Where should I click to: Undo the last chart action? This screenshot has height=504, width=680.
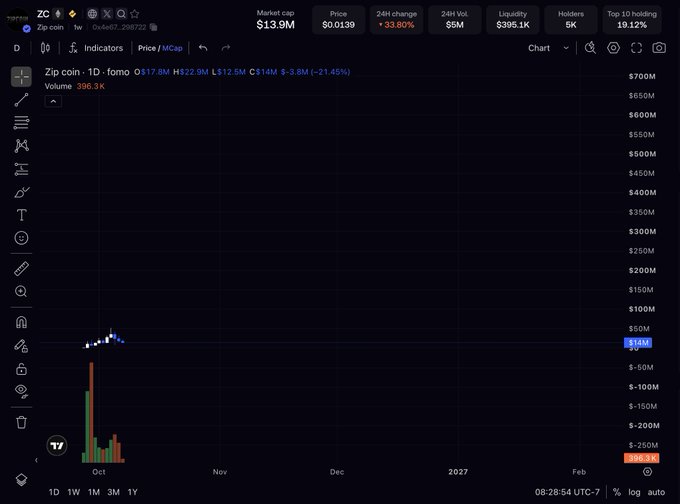coord(203,48)
